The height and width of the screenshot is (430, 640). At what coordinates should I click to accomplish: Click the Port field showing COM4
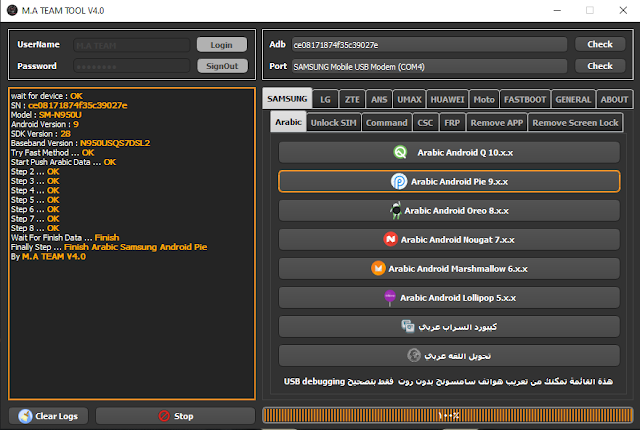click(x=429, y=66)
